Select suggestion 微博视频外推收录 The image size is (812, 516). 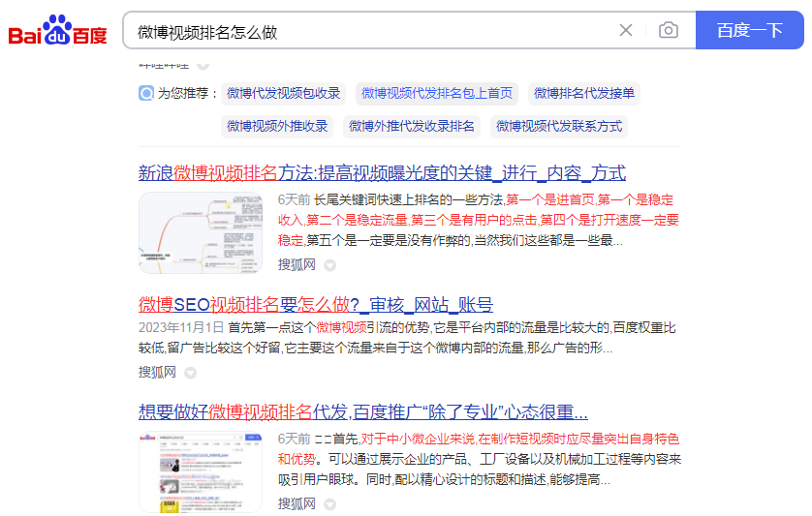click(x=277, y=127)
